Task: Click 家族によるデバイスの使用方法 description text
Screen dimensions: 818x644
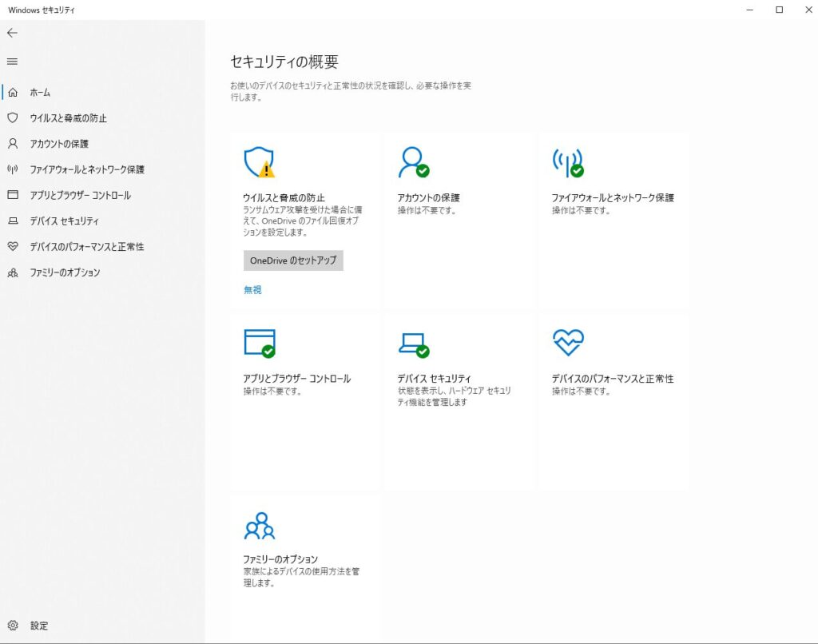Action: click(x=301, y=577)
